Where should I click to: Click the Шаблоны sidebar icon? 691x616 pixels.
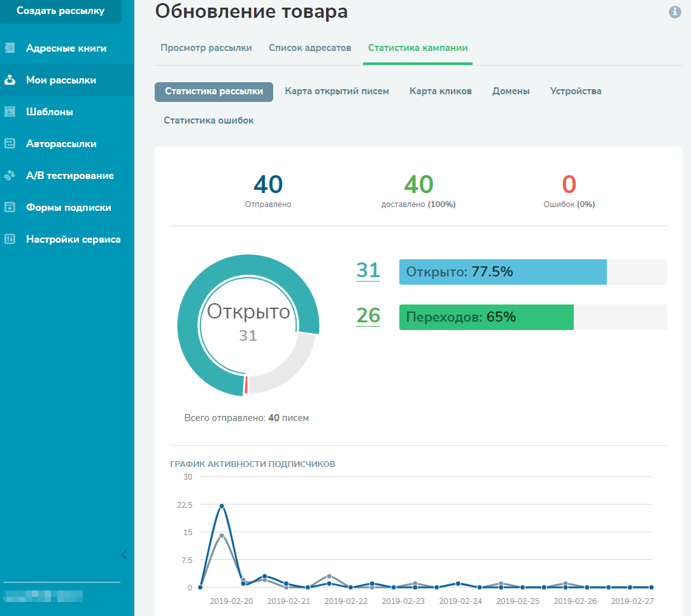coord(10,111)
